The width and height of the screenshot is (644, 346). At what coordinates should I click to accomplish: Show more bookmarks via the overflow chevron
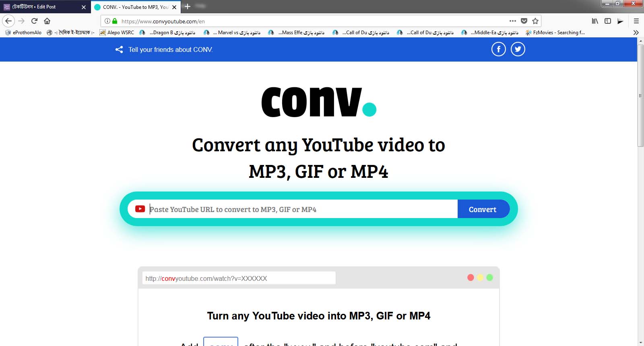click(636, 33)
